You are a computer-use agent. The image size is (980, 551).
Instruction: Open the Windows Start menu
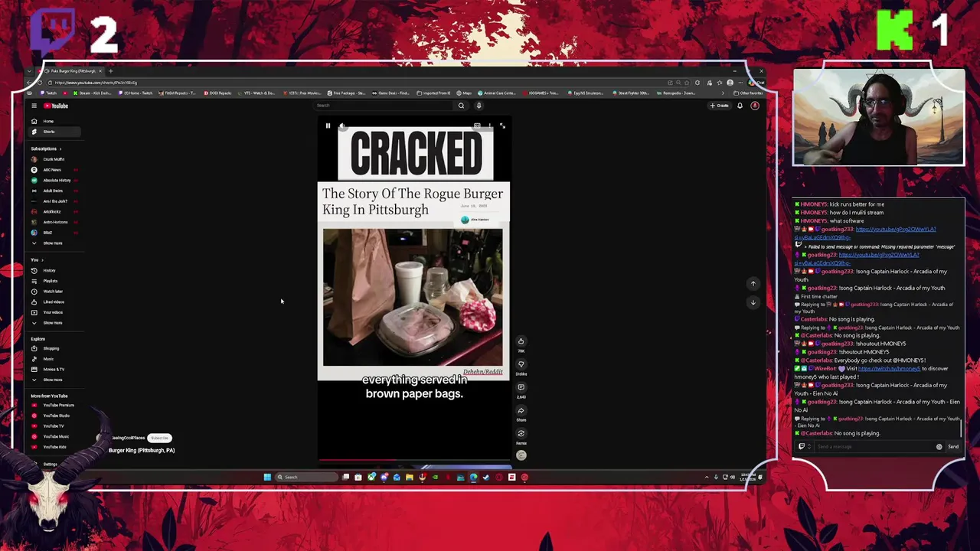267,478
